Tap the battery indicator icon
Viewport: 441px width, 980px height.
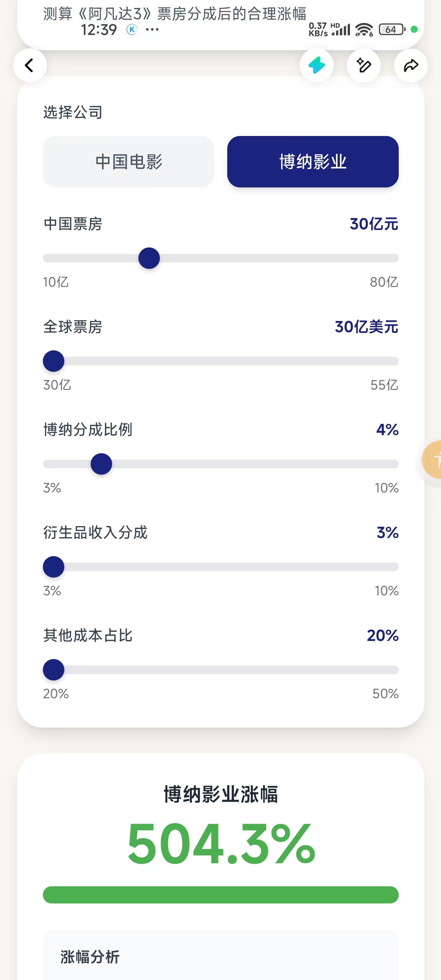[x=391, y=30]
